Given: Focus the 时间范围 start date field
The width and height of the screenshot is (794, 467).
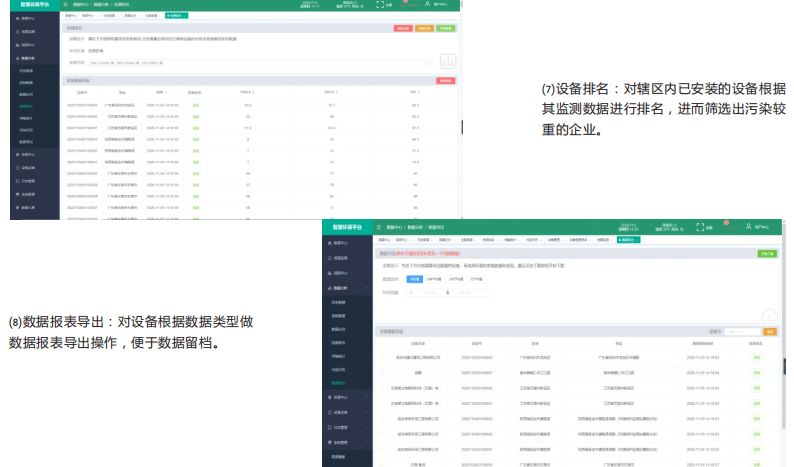Looking at the screenshot, I should click(x=430, y=292).
